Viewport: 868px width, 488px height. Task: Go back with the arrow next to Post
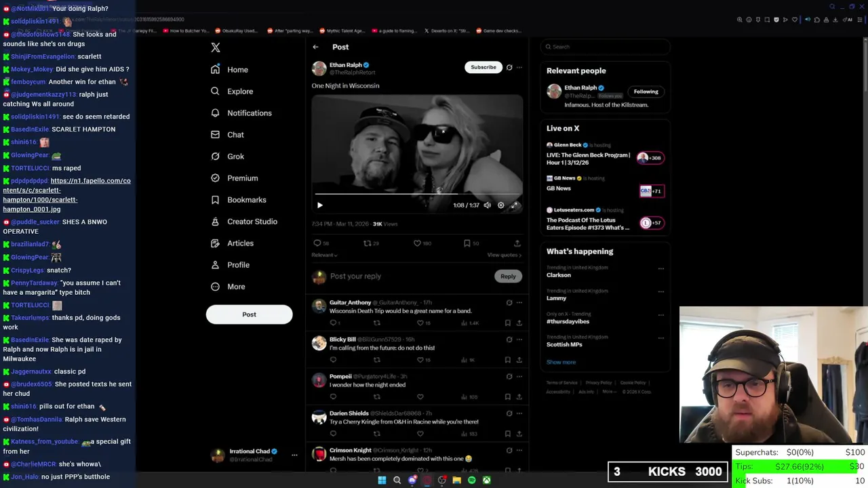click(315, 47)
